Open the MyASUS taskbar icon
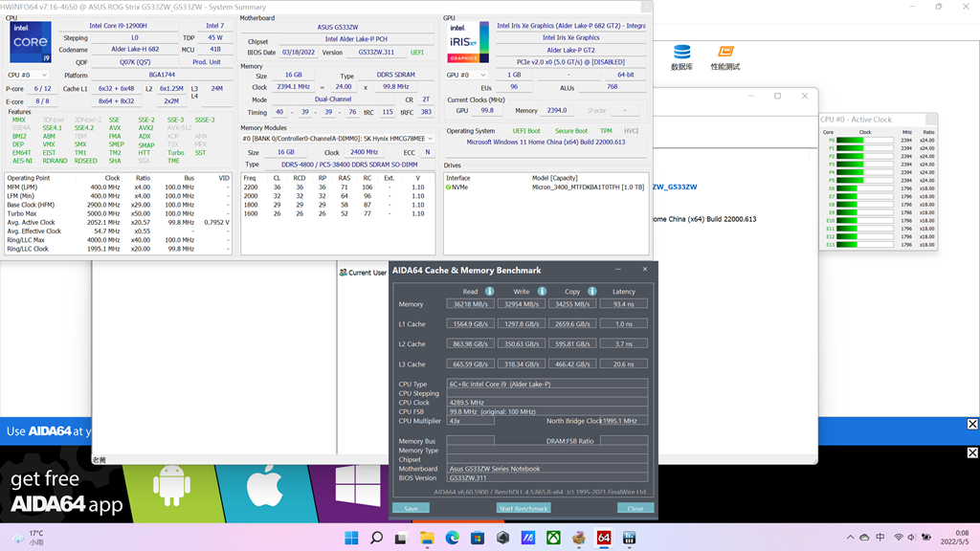This screenshot has height=551, width=980. (528, 538)
